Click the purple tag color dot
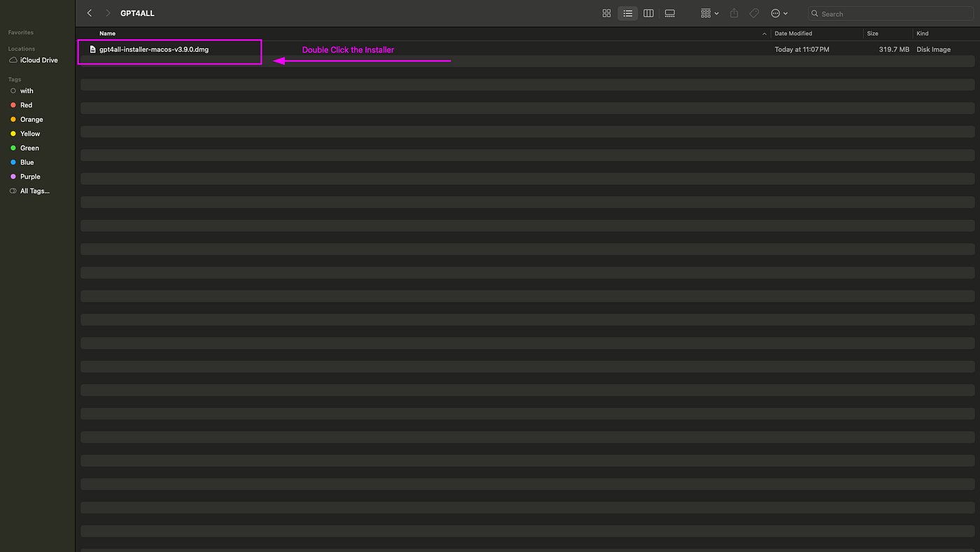Image resolution: width=980 pixels, height=552 pixels. point(13,177)
